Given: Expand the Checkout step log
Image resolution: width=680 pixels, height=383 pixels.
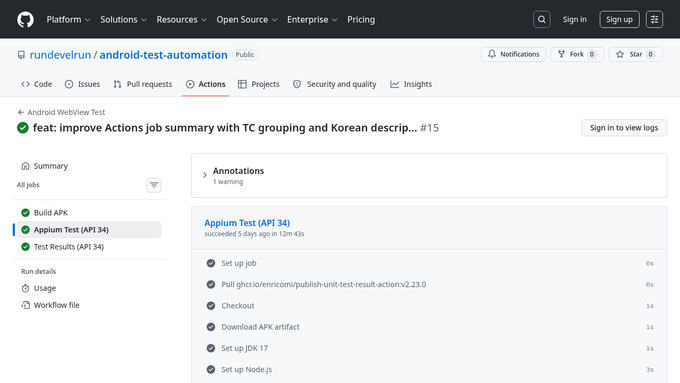Looking at the screenshot, I should pos(429,306).
